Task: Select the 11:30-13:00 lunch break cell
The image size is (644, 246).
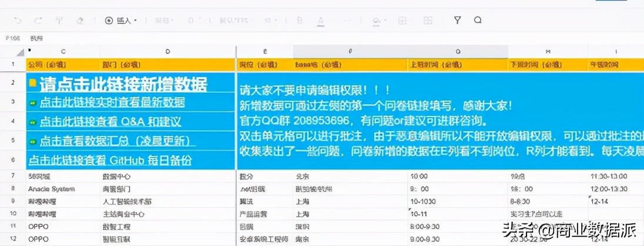Action: [616, 176]
